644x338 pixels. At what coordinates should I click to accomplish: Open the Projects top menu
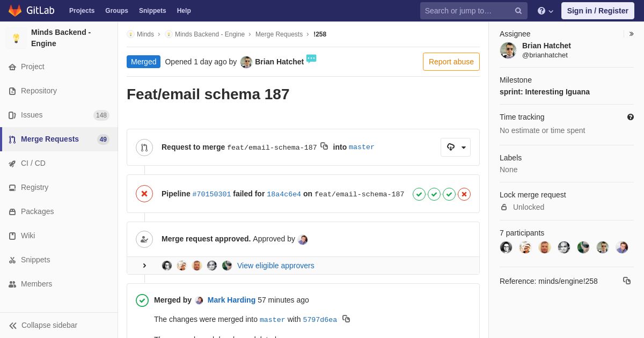(x=82, y=11)
